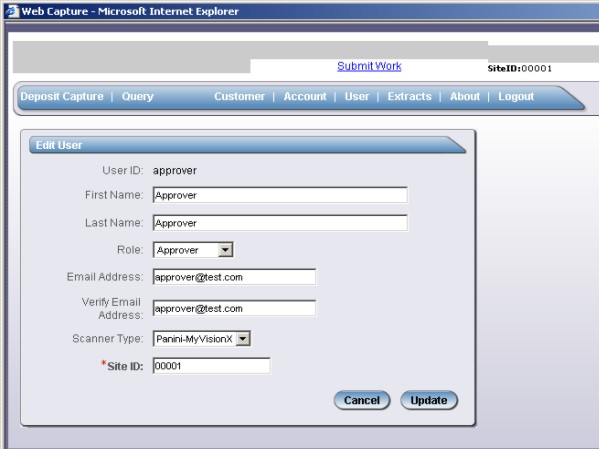Navigate to Extracts in the menu bar
The height and width of the screenshot is (449, 599).
(x=410, y=96)
